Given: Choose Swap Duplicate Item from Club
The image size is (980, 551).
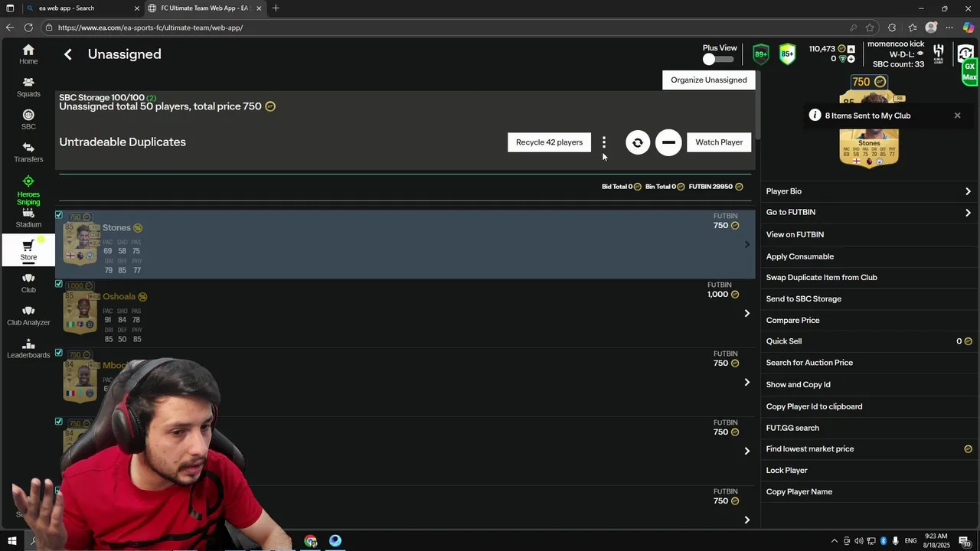Looking at the screenshot, I should pyautogui.click(x=869, y=277).
